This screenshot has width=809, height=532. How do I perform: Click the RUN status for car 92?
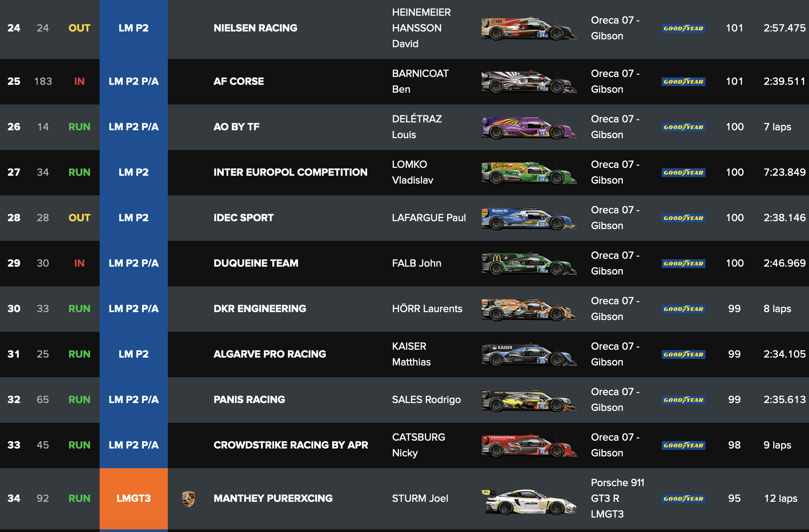click(80, 498)
